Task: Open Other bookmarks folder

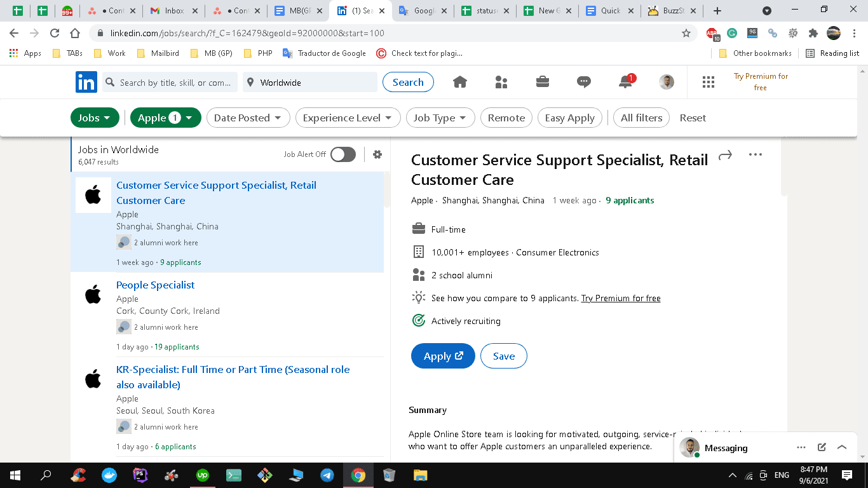Action: click(756, 53)
